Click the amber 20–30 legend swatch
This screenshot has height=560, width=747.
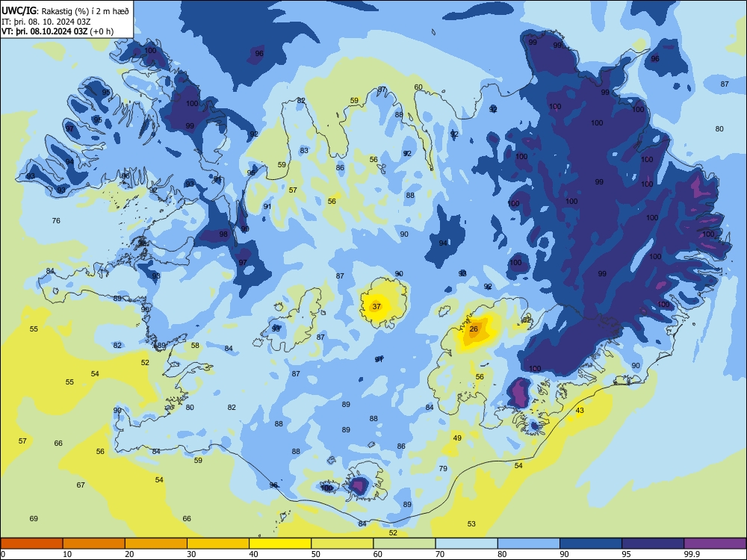point(156,544)
